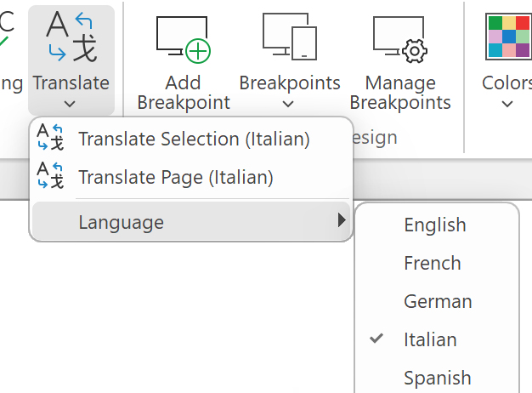Collapse the Translate dropdown chevron
Screen dimensions: 532x393
click(71, 104)
